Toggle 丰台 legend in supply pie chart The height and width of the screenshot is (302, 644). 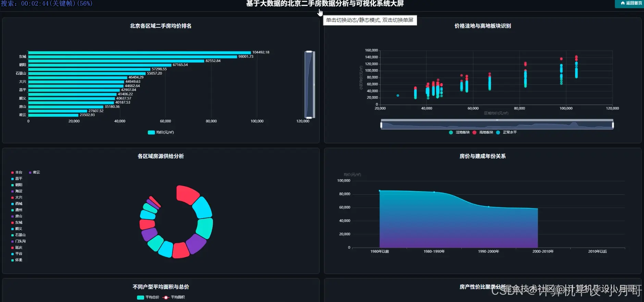17,172
